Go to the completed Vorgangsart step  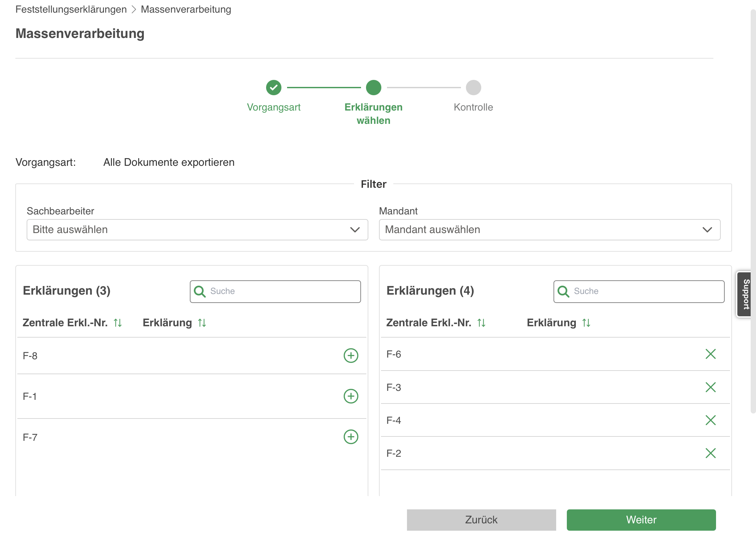coord(274,88)
